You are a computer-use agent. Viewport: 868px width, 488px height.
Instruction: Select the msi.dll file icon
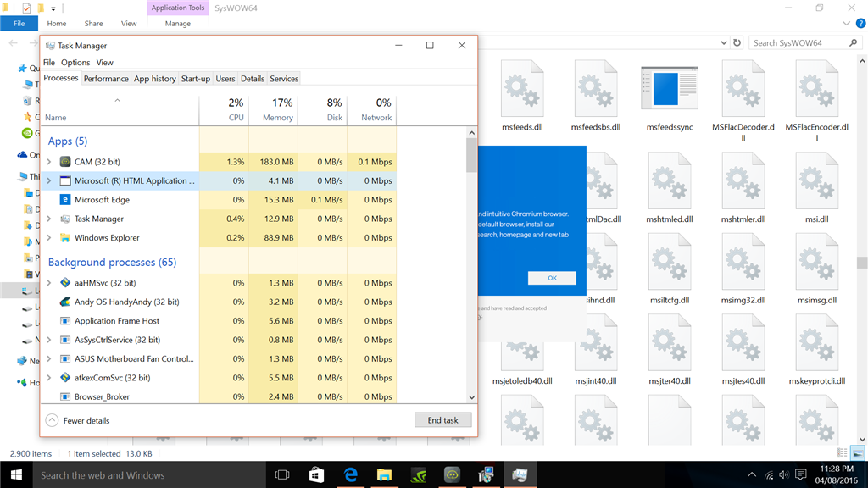click(x=816, y=181)
